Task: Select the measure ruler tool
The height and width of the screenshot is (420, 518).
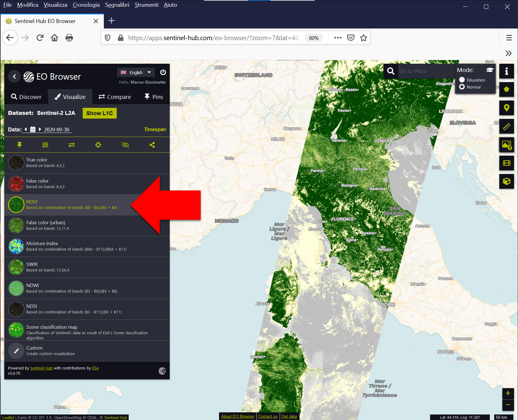Action: click(507, 126)
